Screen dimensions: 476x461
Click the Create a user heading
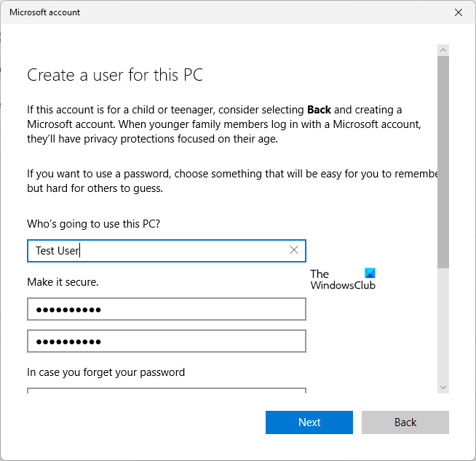click(115, 75)
